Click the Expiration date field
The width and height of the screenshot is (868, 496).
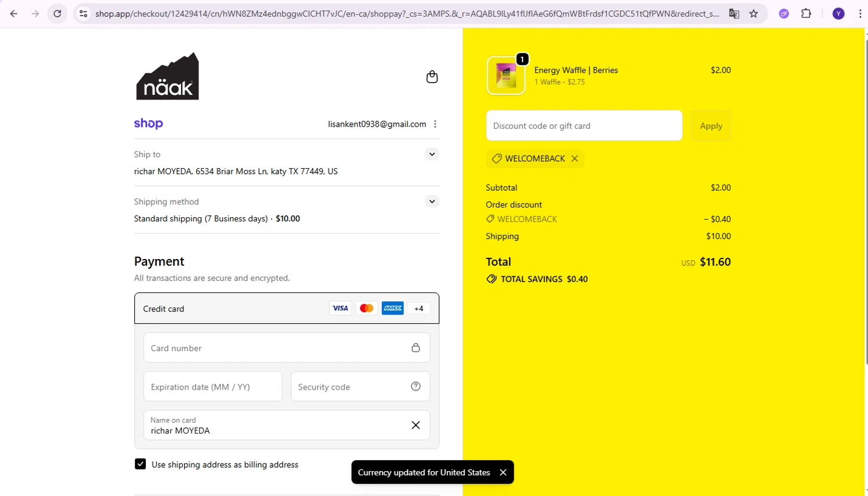click(212, 386)
